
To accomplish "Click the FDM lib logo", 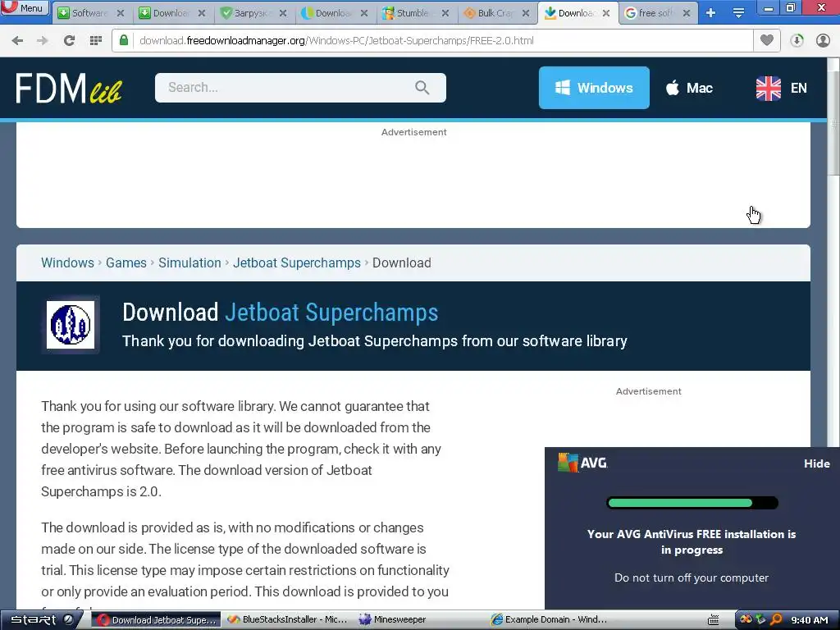I will (x=69, y=88).
